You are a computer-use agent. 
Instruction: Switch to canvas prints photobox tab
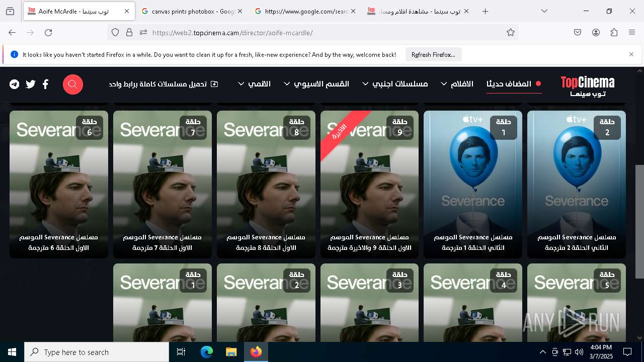coord(192,11)
